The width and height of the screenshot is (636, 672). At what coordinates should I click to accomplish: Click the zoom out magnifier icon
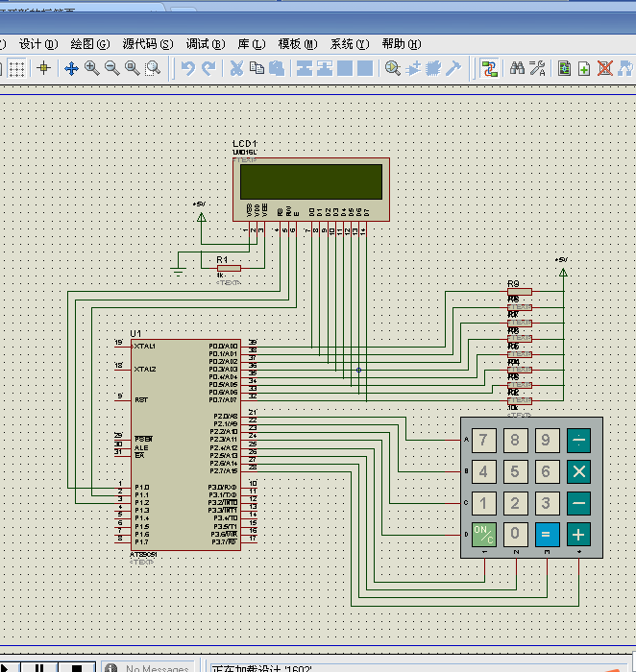pos(111,68)
